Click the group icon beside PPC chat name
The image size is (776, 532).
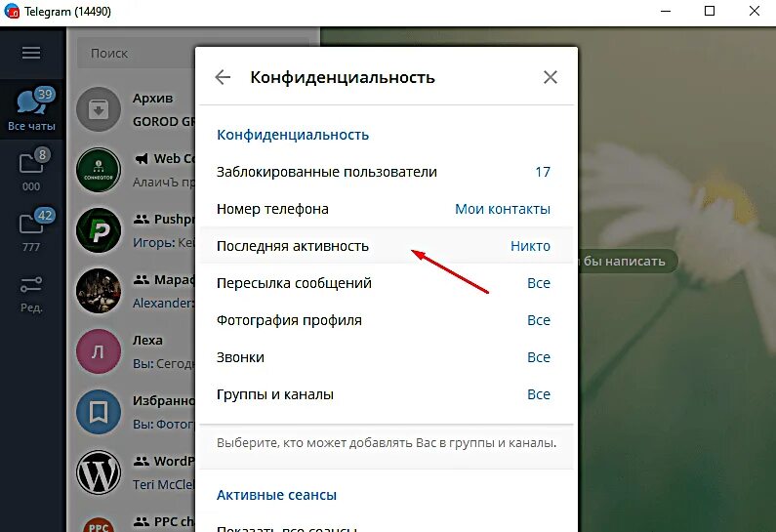(x=142, y=521)
